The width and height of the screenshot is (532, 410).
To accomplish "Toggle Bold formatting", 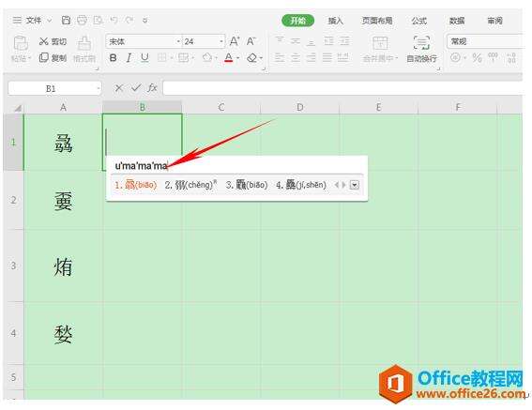I will [x=113, y=58].
